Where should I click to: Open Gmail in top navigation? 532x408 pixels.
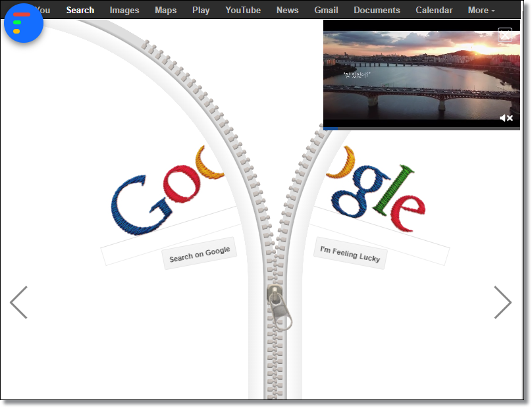click(326, 10)
